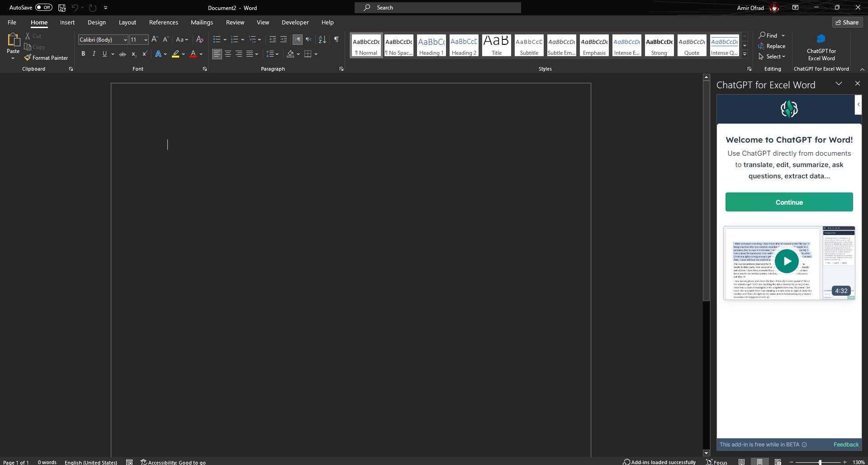Switch to the Design tab

point(96,22)
